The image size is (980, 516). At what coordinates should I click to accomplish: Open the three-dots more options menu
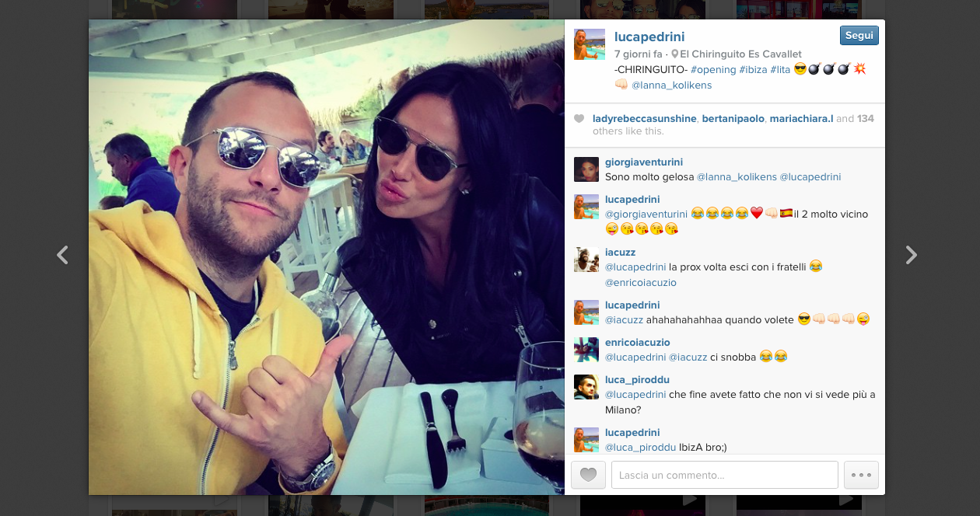(861, 475)
